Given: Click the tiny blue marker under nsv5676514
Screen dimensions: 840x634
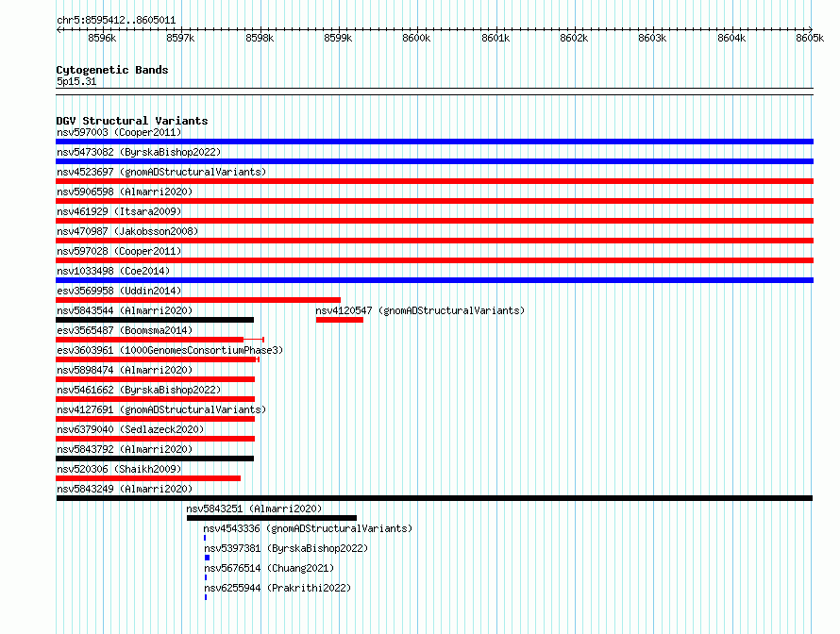Looking at the screenshot, I should (x=206, y=577).
